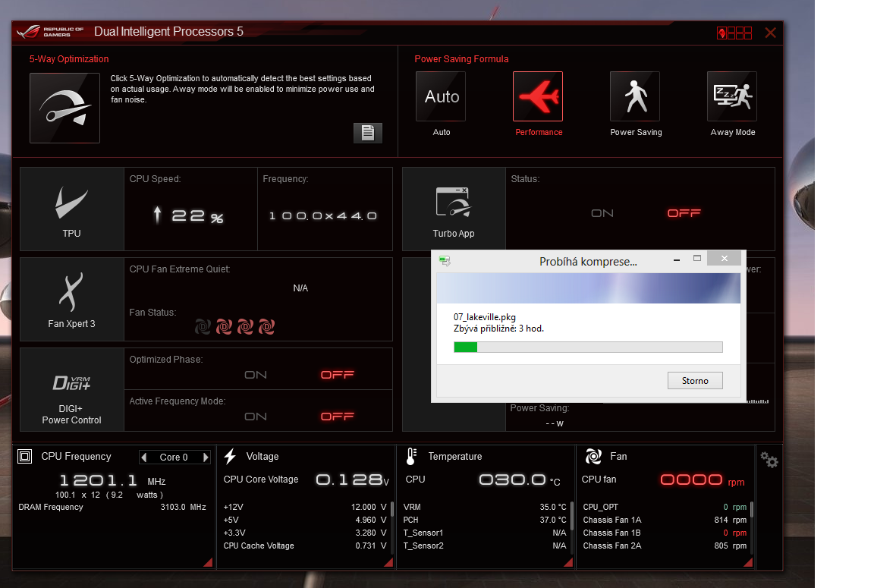Select previous CPU core with left arrow
Screen dimensions: 874x588
144,458
